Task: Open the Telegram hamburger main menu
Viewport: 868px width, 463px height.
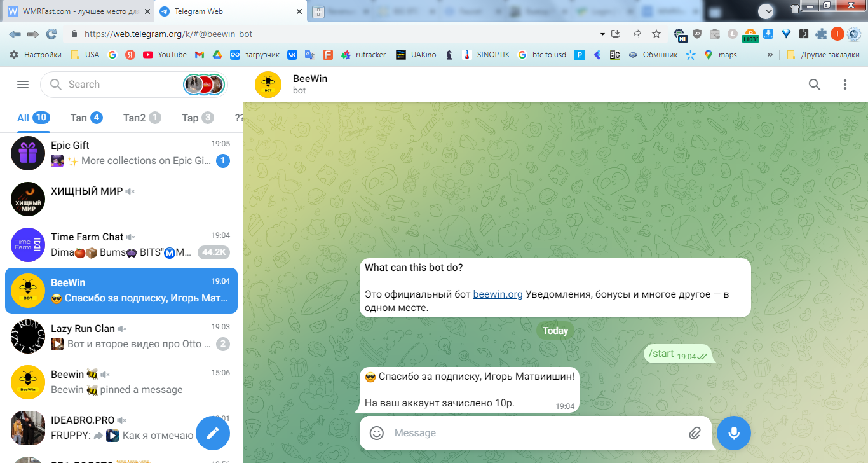Action: pos(23,85)
